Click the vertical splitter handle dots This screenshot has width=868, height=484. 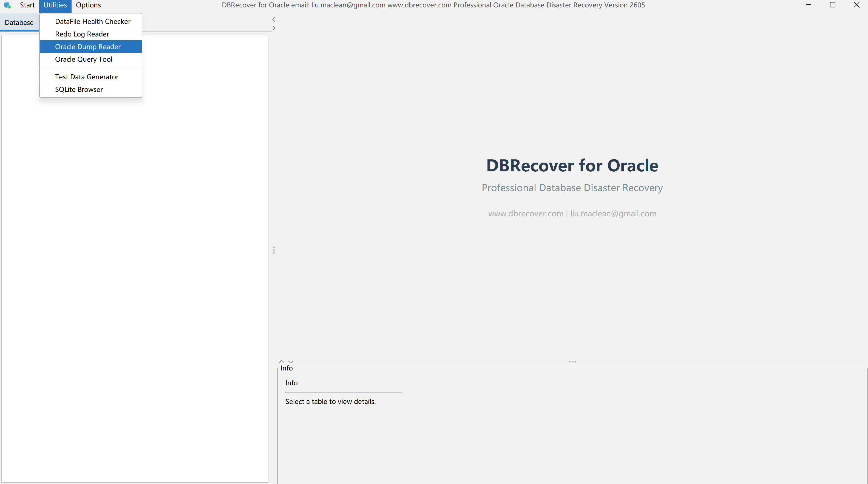click(x=274, y=250)
